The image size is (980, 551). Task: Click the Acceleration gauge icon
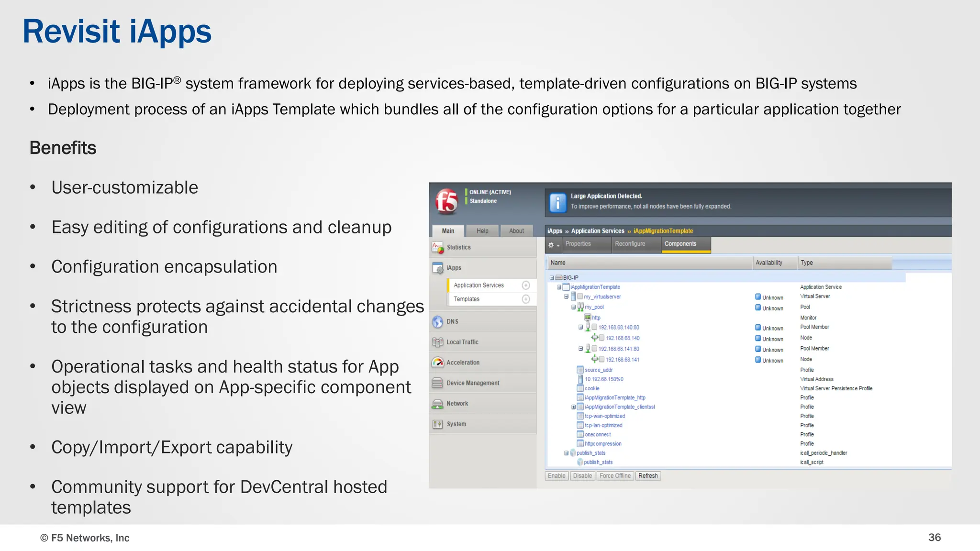437,363
